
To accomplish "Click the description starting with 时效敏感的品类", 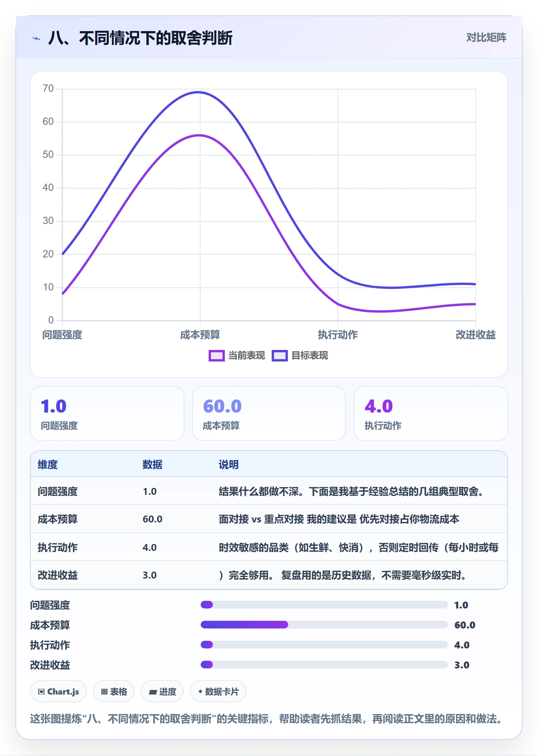I will coord(359,547).
